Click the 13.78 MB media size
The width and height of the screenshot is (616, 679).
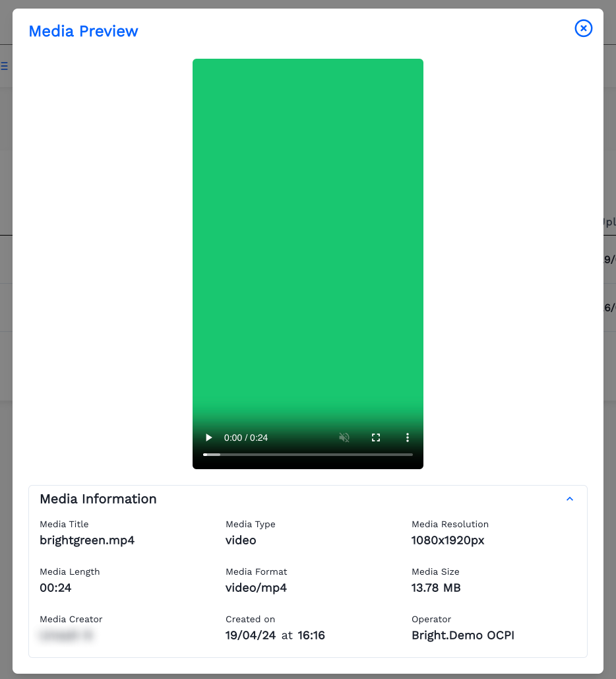[436, 588]
